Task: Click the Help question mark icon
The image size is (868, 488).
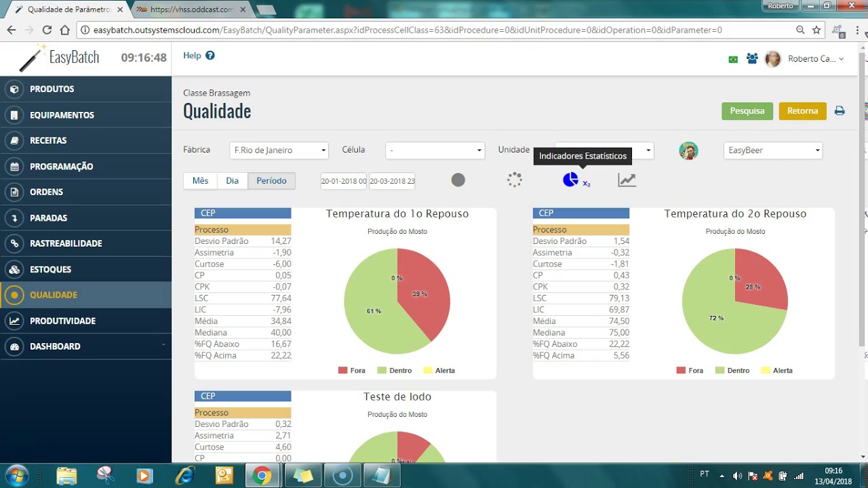Action: tap(210, 56)
